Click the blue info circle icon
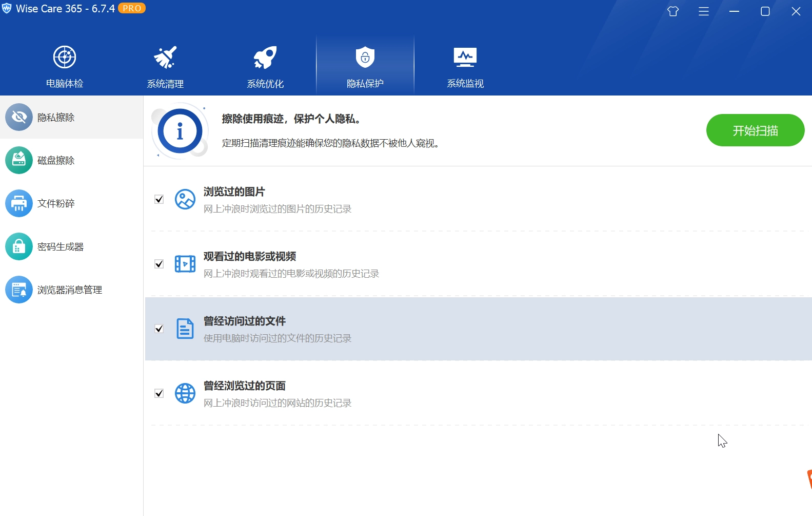This screenshot has height=516, width=812. [180, 131]
